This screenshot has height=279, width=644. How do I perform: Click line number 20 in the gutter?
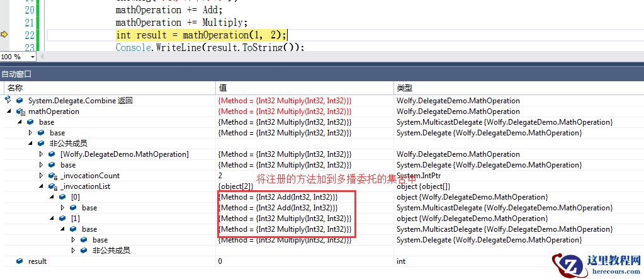29,10
